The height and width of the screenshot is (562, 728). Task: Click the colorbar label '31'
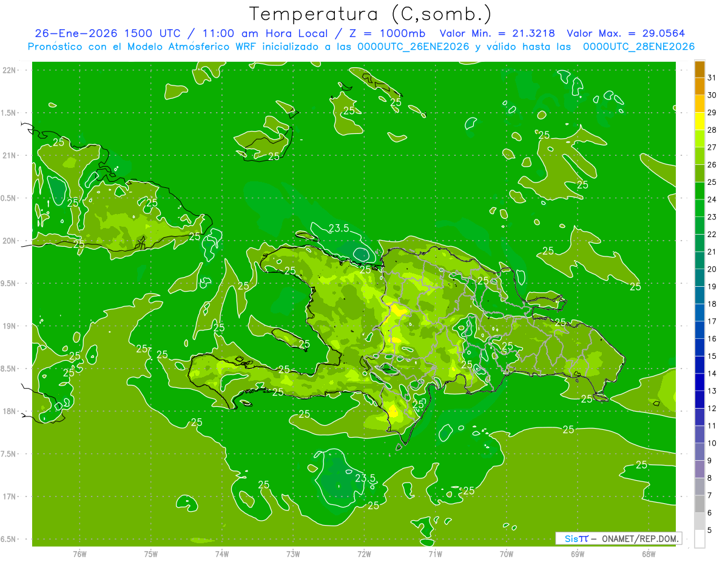712,78
